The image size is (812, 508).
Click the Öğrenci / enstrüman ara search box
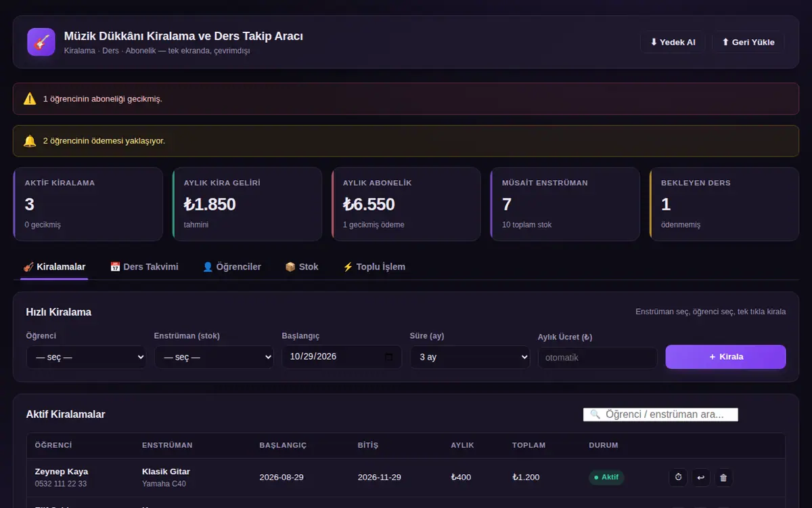click(x=660, y=415)
